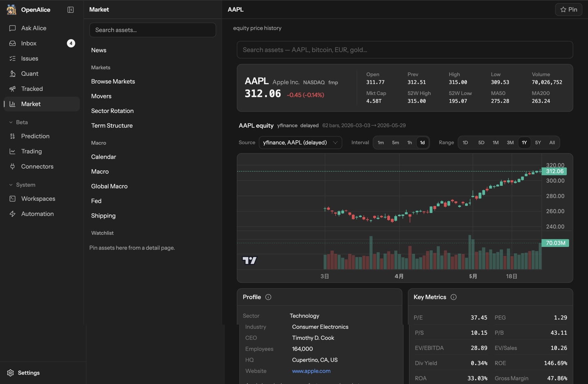This screenshot has width=588, height=384.
Task: Select 1M range
Action: [495, 143]
